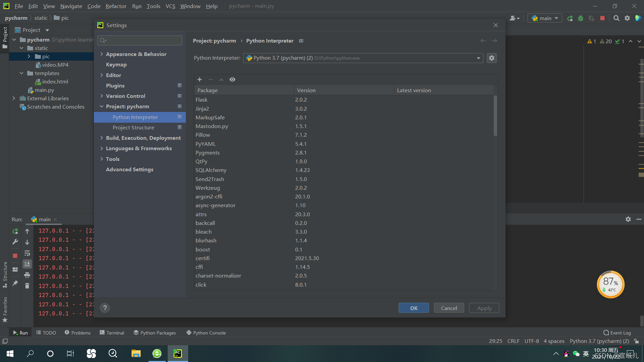The image size is (644, 362).
Task: Open the VCS menu
Action: click(x=170, y=6)
